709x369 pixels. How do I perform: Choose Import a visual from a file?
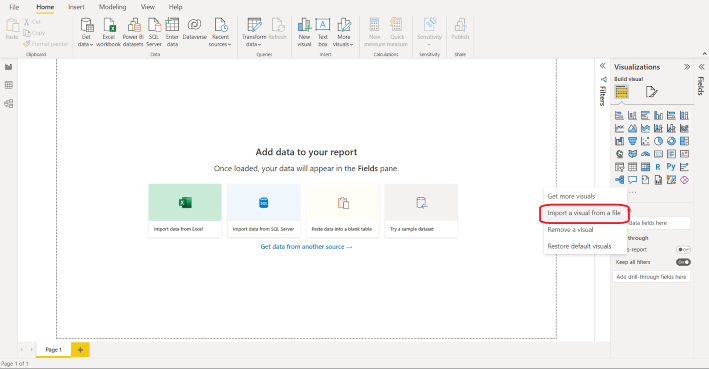pyautogui.click(x=586, y=213)
